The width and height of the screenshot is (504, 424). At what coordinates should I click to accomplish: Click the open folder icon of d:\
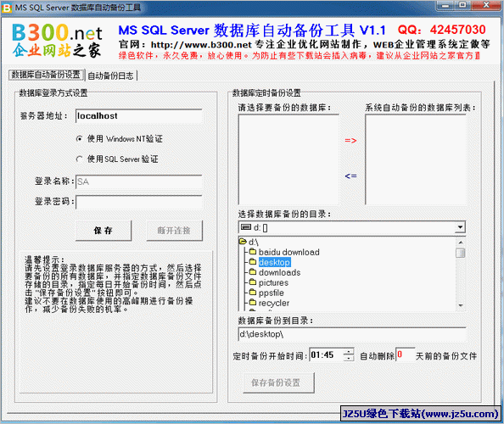pyautogui.click(x=243, y=241)
